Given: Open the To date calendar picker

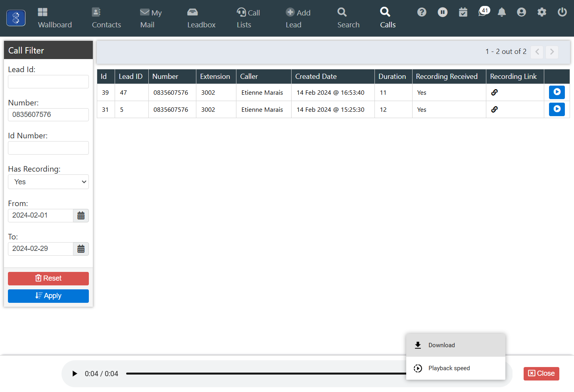Looking at the screenshot, I should 81,249.
